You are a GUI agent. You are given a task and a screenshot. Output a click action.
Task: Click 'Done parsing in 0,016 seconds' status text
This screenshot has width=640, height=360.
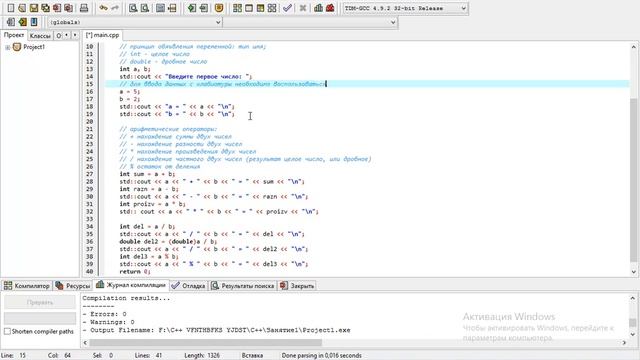(322, 356)
